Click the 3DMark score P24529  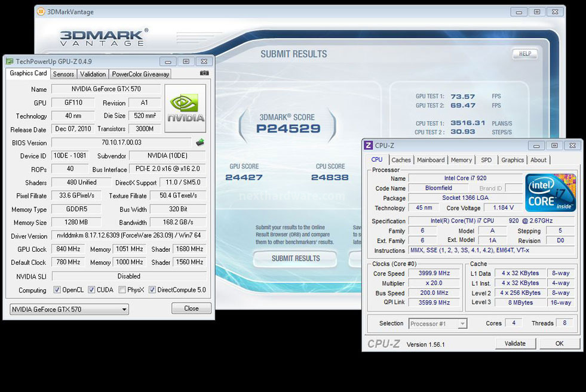(288, 129)
